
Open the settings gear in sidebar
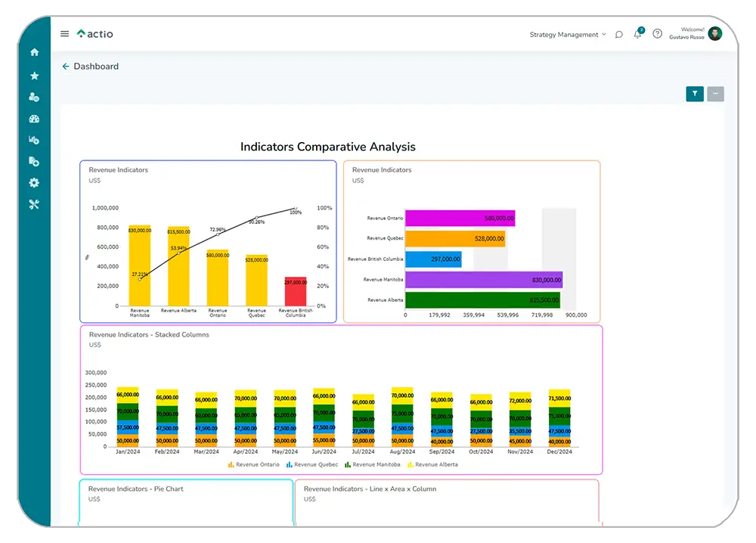tap(34, 183)
